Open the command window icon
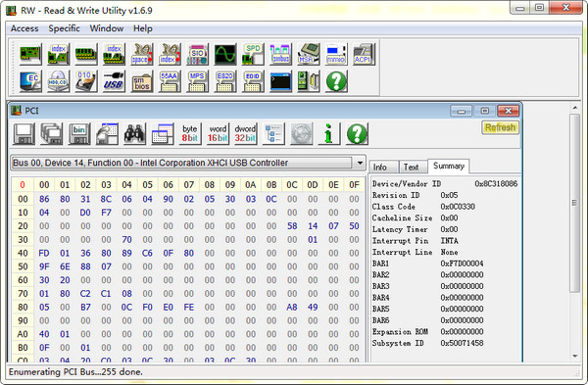Image resolution: width=588 pixels, height=385 pixels. (x=280, y=81)
